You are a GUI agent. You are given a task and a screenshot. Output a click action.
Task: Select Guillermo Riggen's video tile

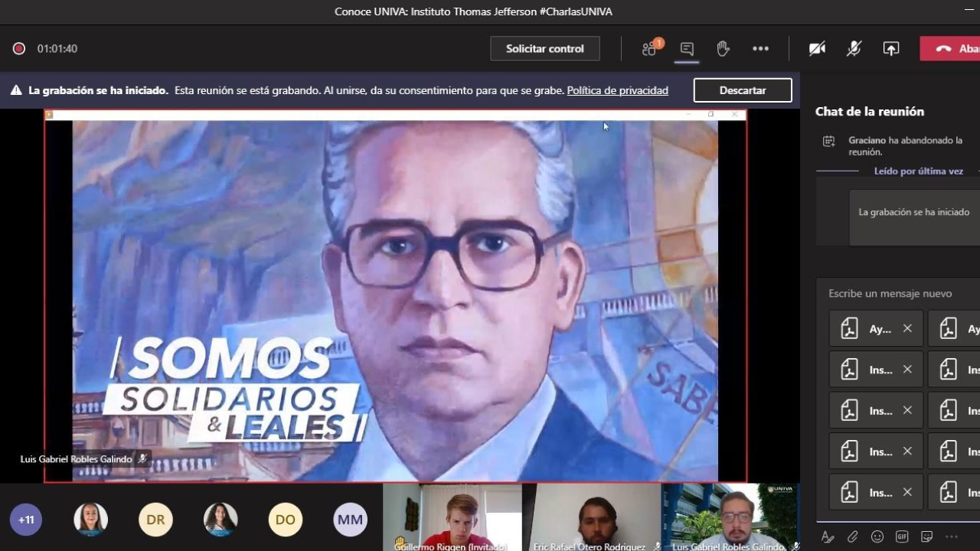tap(452, 517)
